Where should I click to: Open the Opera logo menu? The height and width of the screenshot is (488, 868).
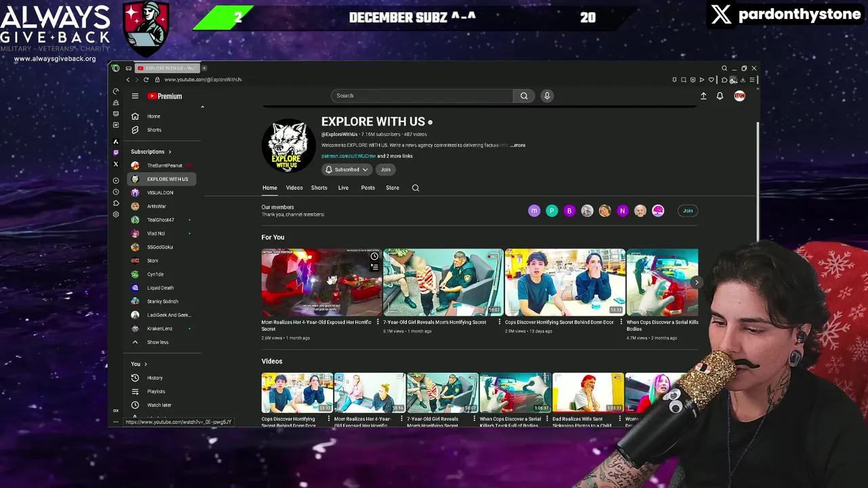tap(116, 68)
